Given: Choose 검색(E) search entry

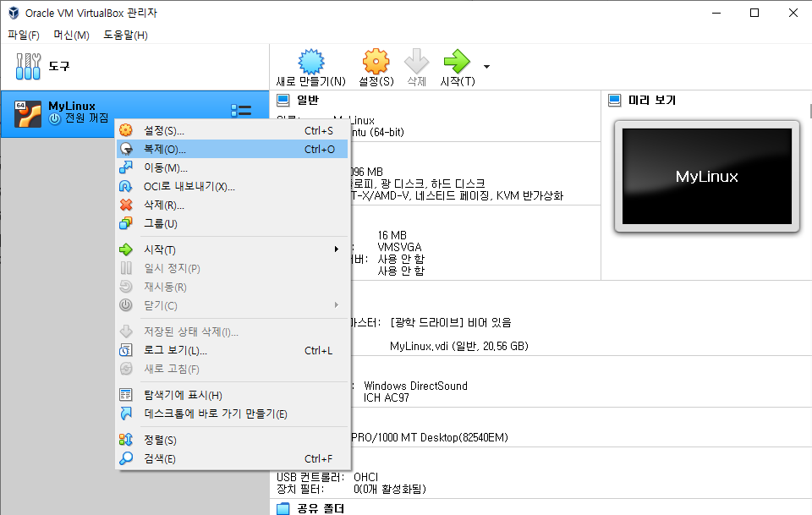Looking at the screenshot, I should [x=232, y=458].
